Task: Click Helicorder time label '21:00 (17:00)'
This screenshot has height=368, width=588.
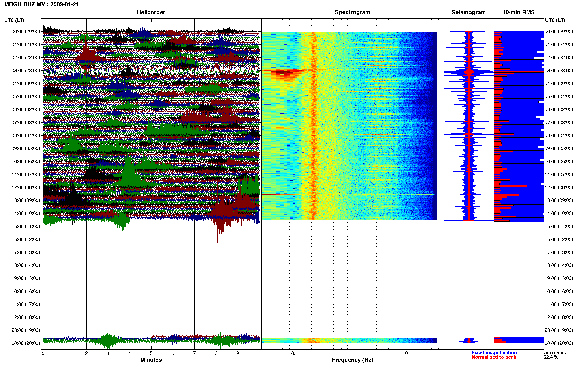Action: 26,304
